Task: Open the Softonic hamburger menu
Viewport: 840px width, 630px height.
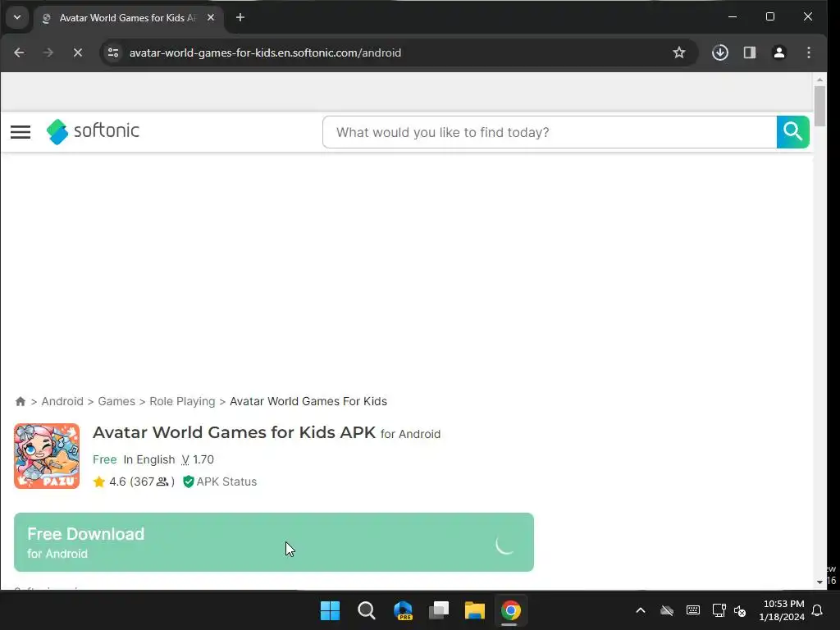Action: coord(21,132)
